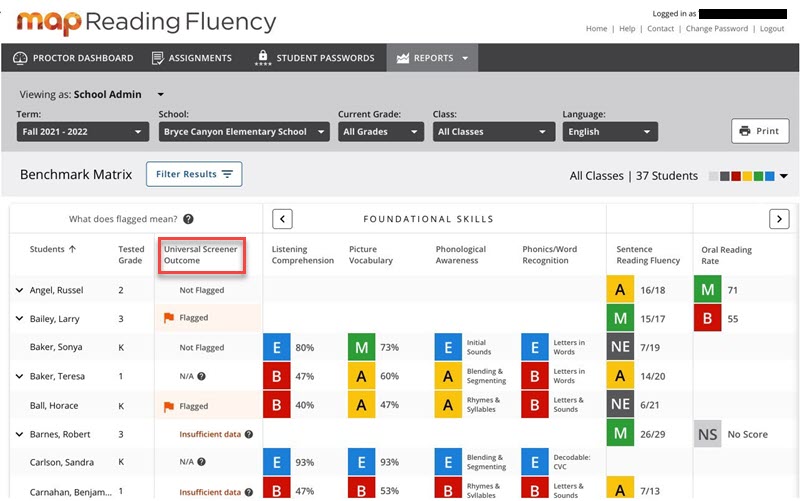Click help icon next to Baker, Teresa N/A
This screenshot has width=800, height=501.
tap(201, 377)
